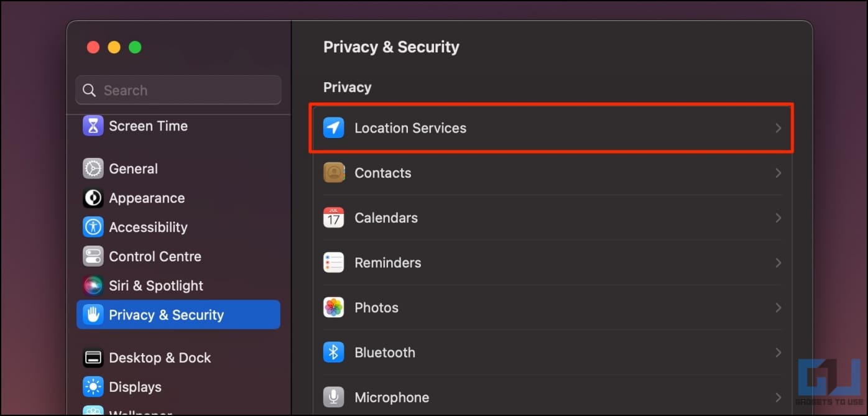
Task: Click the Bluetooth icon in Privacy list
Action: [x=334, y=353]
